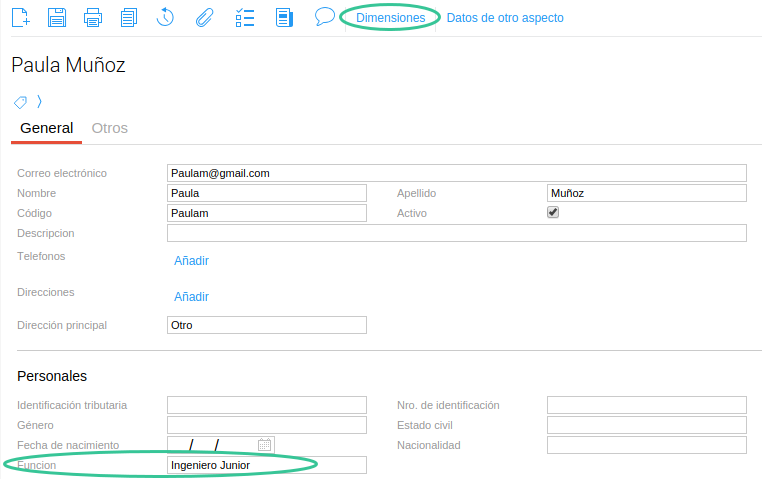Click the copy document icon
762x479 pixels.
click(x=129, y=17)
